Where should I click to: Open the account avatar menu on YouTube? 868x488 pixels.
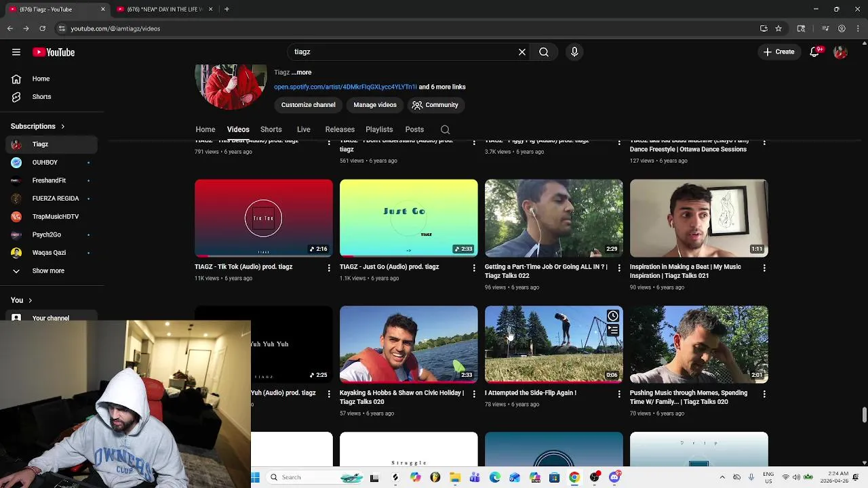[x=840, y=52]
